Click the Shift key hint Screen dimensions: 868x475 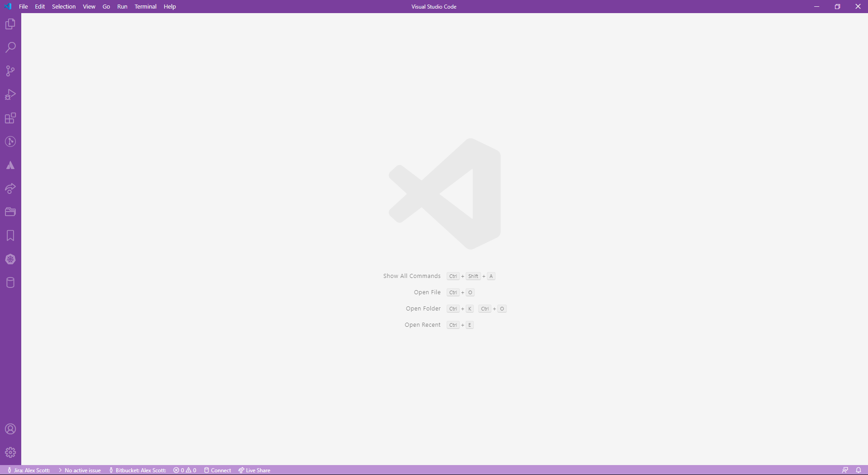click(x=473, y=276)
